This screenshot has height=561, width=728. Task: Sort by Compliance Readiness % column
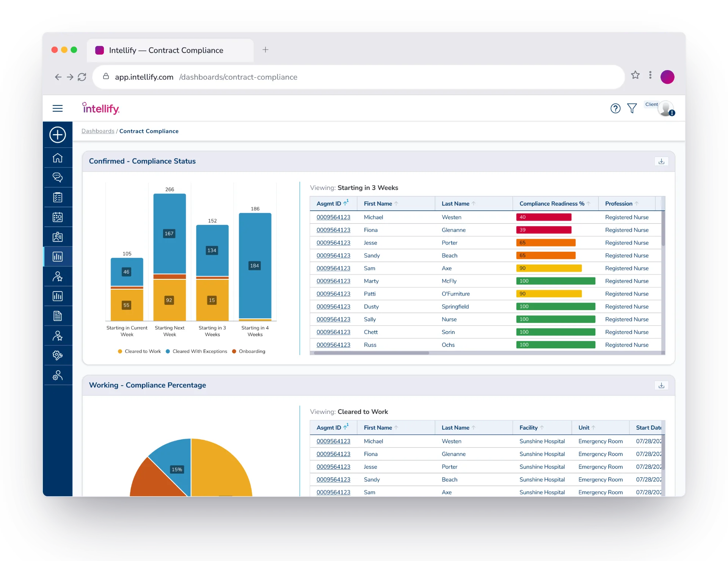coord(555,204)
